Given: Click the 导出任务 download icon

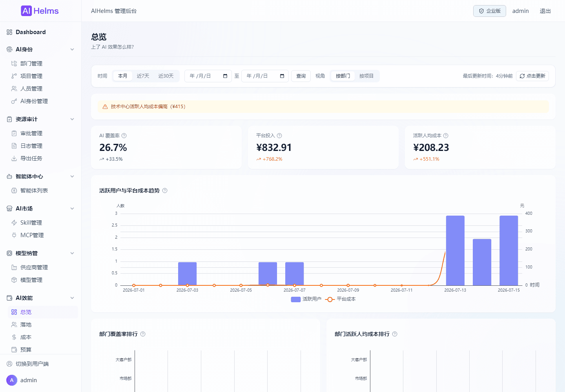Looking at the screenshot, I should [14, 158].
